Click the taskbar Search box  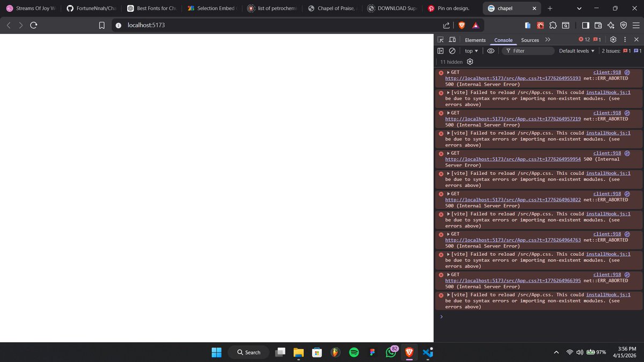[248, 352]
